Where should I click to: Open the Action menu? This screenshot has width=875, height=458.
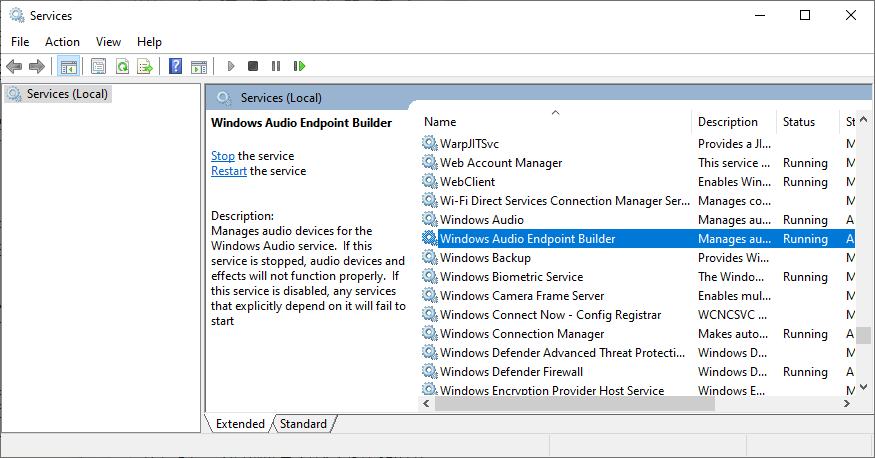pos(62,42)
